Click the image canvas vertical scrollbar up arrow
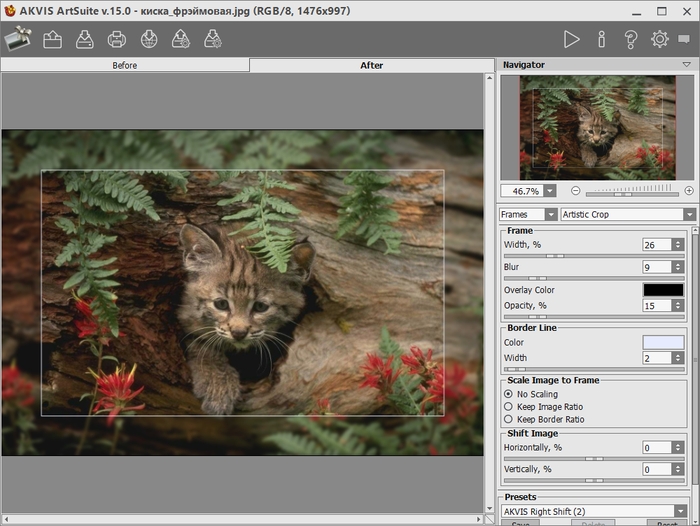The width and height of the screenshot is (700, 526). (489, 78)
